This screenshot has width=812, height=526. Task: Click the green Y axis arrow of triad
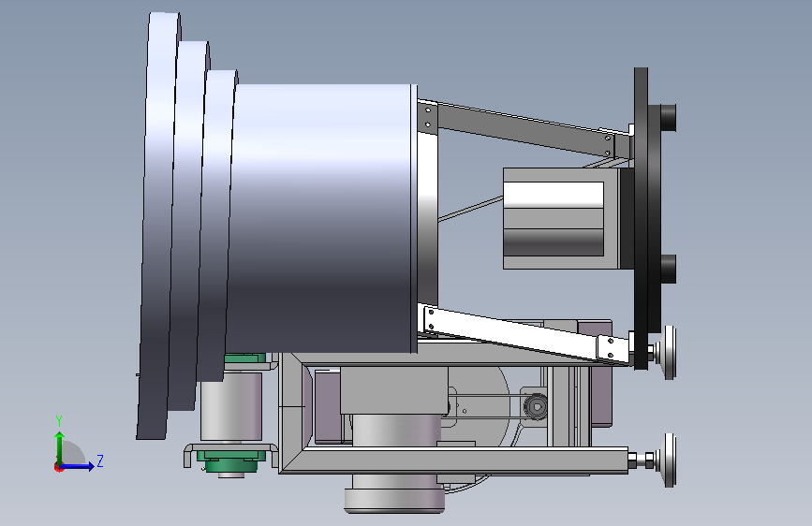coord(60,447)
